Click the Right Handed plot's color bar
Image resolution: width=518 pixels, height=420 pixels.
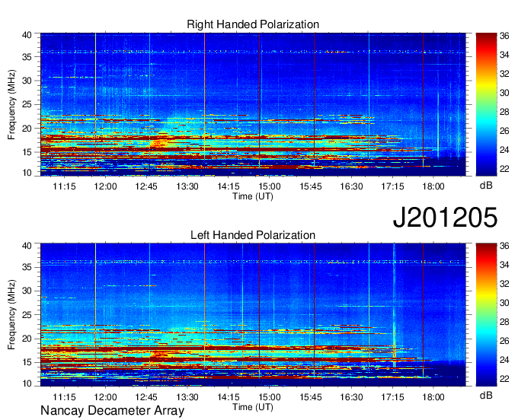click(486, 104)
